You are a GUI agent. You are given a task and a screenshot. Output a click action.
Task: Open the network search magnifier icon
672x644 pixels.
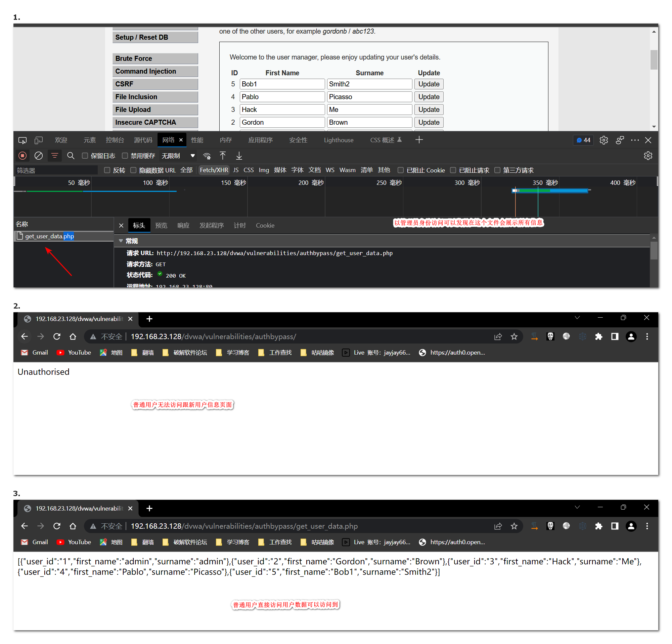click(71, 156)
